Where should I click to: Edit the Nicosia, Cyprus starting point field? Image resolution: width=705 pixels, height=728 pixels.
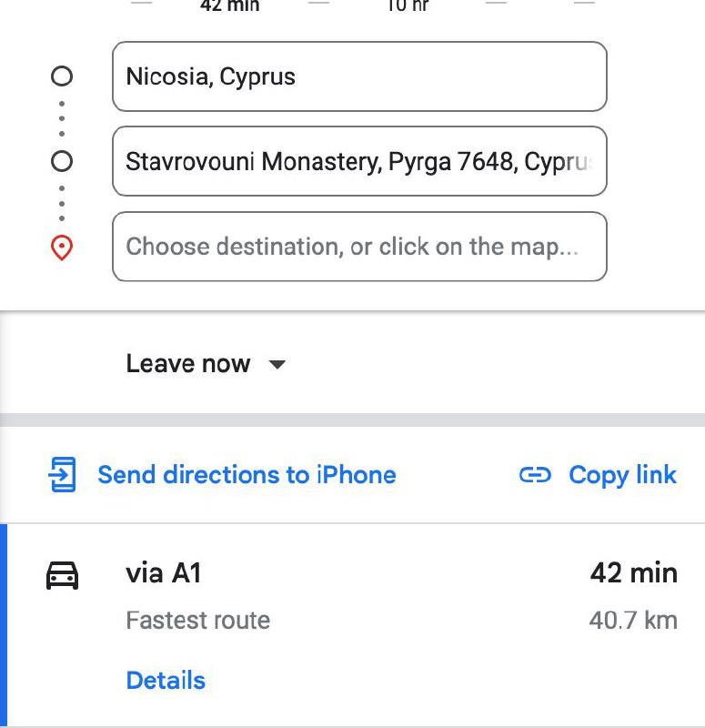(x=359, y=76)
